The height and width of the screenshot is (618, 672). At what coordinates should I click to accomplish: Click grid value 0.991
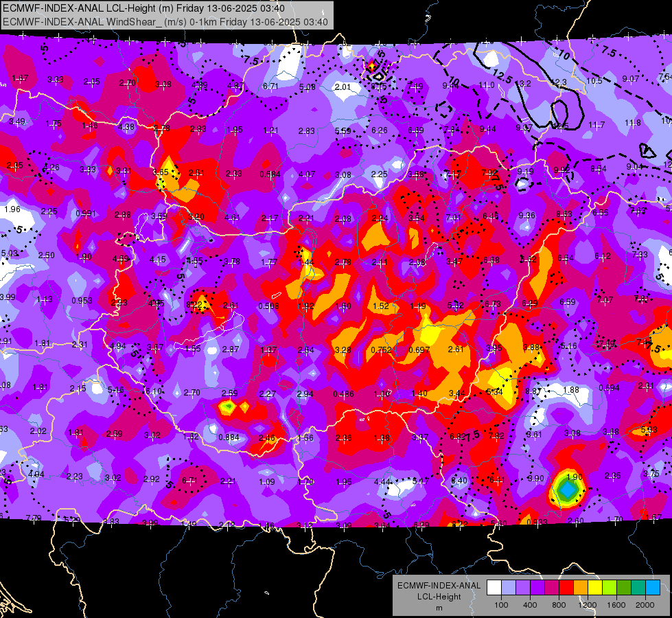click(86, 213)
